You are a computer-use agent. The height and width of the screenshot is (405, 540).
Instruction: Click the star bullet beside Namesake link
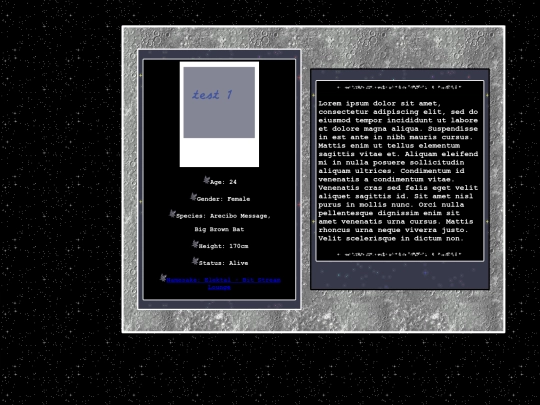point(163,278)
